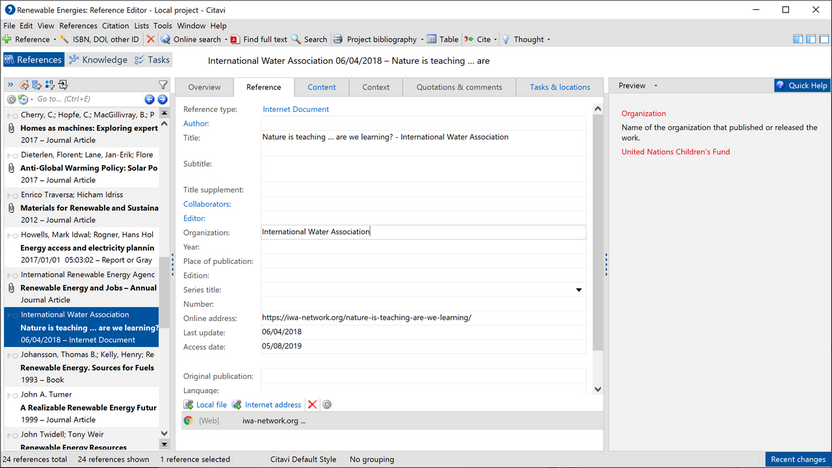
Task: Open location settings gear icon
Action: tap(327, 404)
